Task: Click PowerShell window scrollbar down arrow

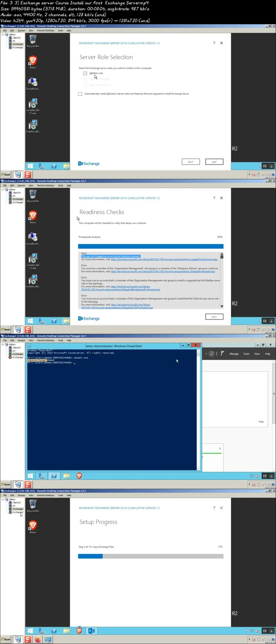Action: (x=198, y=469)
